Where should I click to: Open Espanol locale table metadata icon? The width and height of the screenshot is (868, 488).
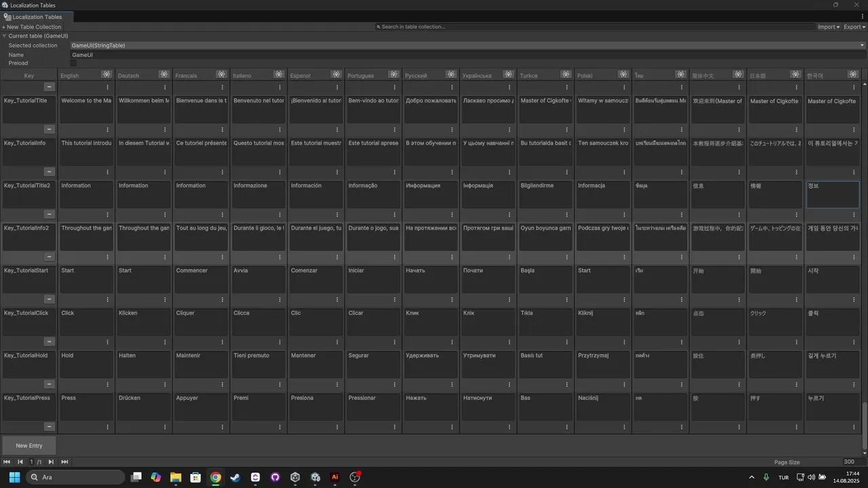336,75
